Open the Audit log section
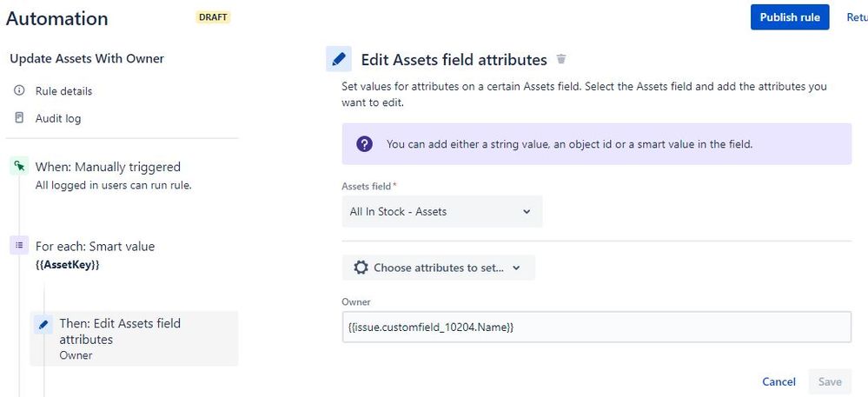868x397 pixels. pyautogui.click(x=57, y=118)
